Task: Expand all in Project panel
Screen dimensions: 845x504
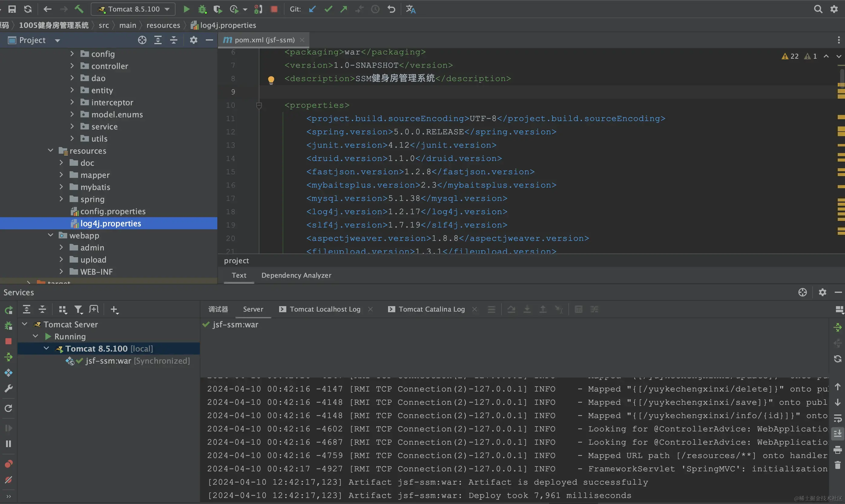Action: point(158,40)
